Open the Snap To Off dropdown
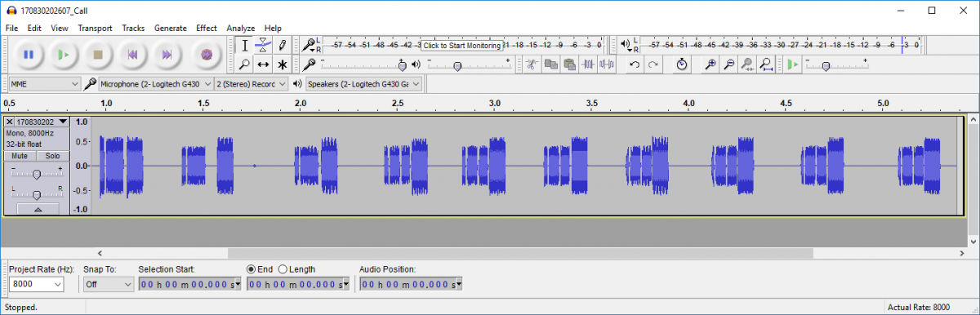The width and height of the screenshot is (980, 315). point(108,284)
